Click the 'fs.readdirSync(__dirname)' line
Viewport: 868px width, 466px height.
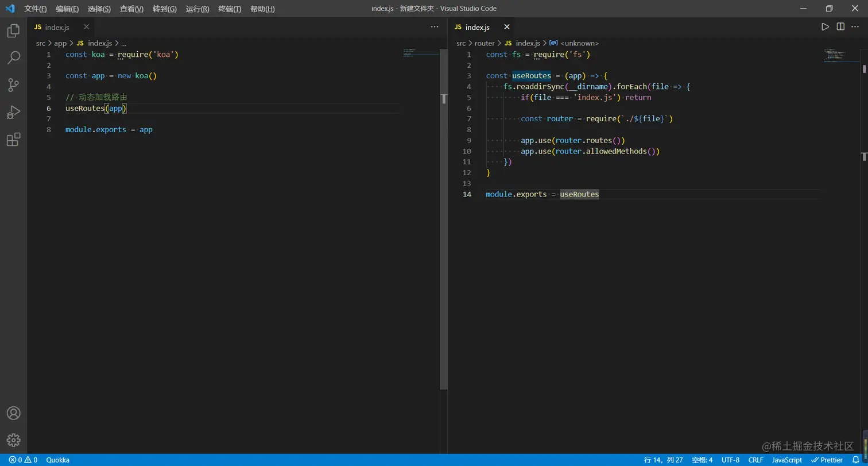point(597,87)
